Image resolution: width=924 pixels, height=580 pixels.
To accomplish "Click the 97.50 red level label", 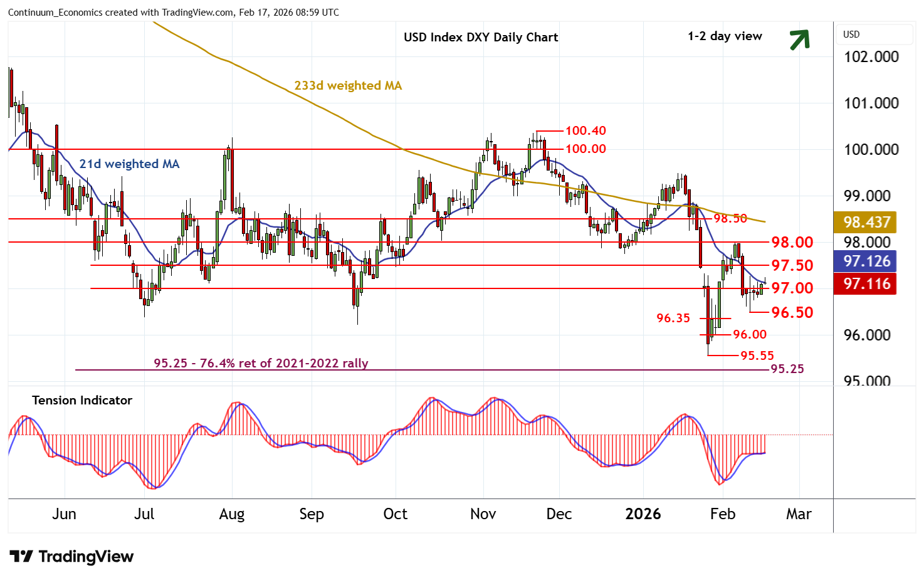I will [792, 265].
